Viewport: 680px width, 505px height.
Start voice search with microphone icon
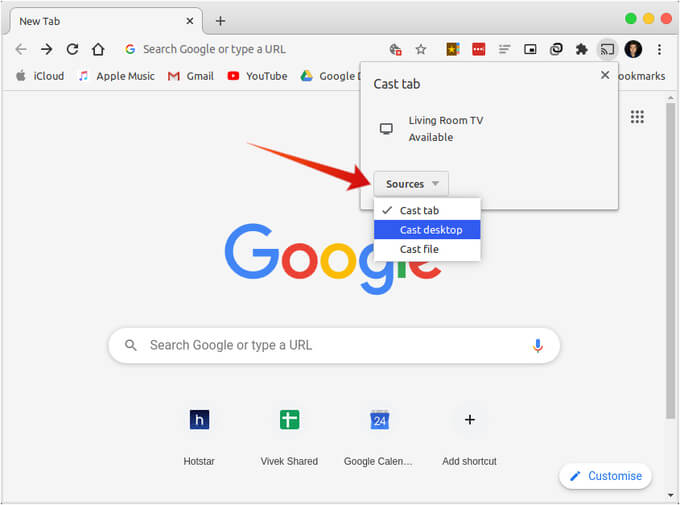click(538, 346)
